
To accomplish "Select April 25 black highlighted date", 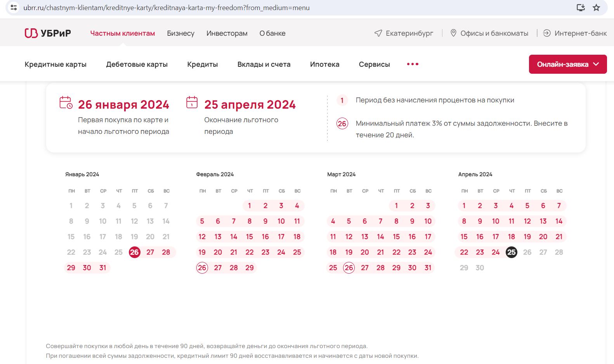I will coord(512,252).
